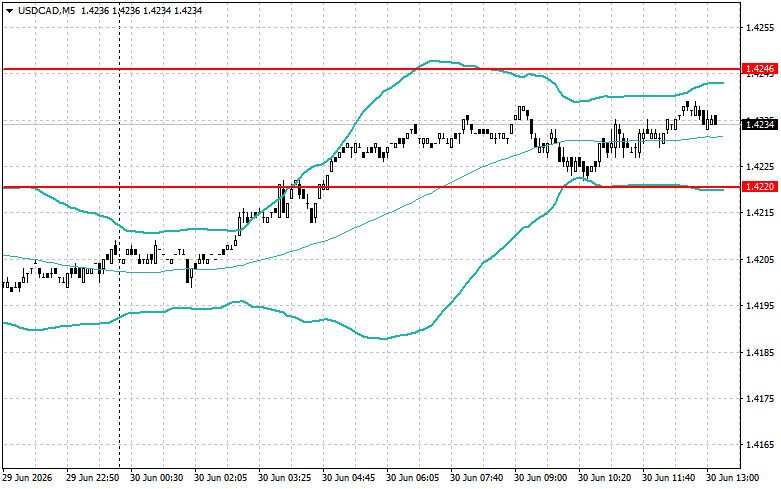The image size is (781, 489).
Task: Select the 30 Jun 04:45 time label
Action: [x=349, y=478]
